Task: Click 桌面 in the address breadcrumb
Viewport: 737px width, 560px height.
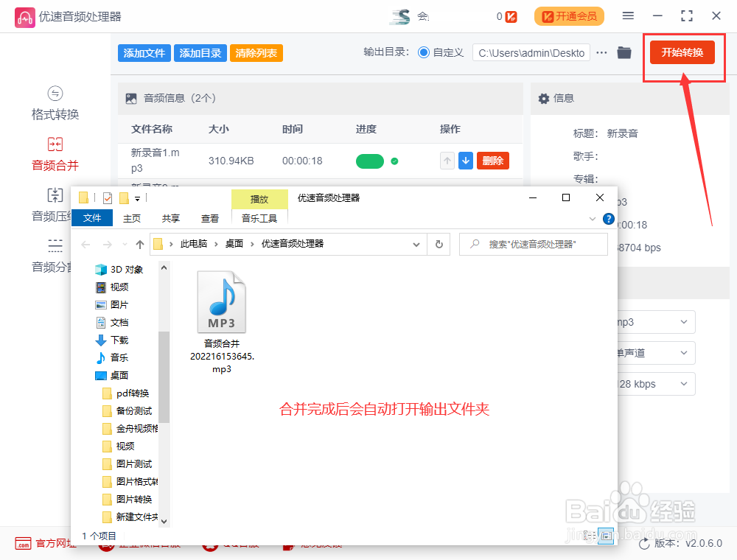Action: [x=234, y=243]
